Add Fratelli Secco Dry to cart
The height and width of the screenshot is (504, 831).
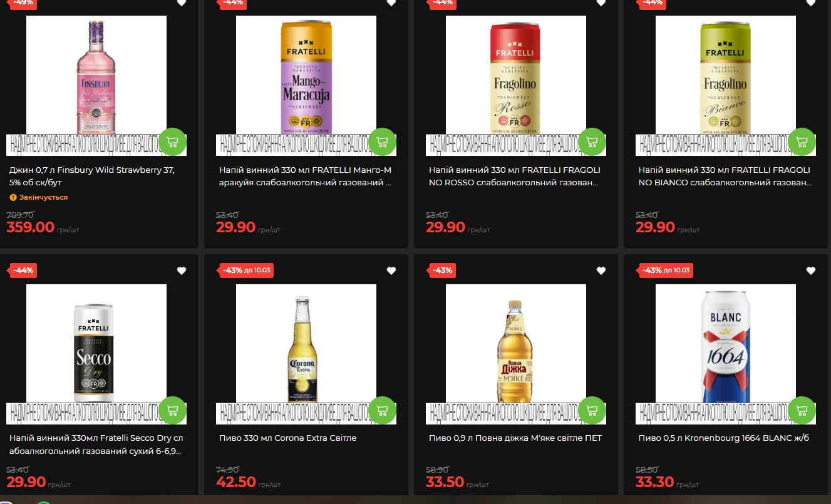click(173, 410)
